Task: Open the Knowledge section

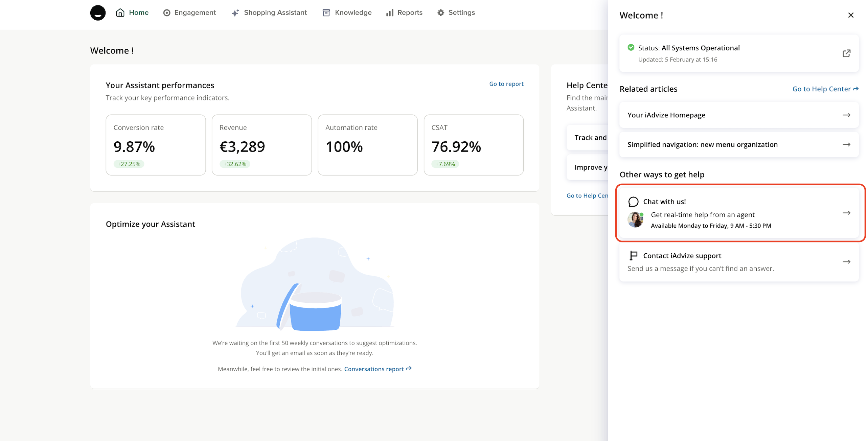Action: (347, 13)
